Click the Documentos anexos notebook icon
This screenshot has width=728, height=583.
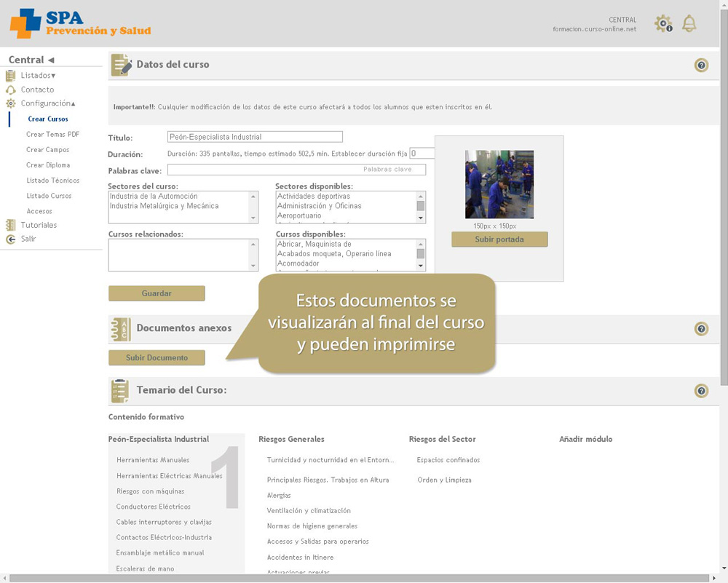point(121,329)
